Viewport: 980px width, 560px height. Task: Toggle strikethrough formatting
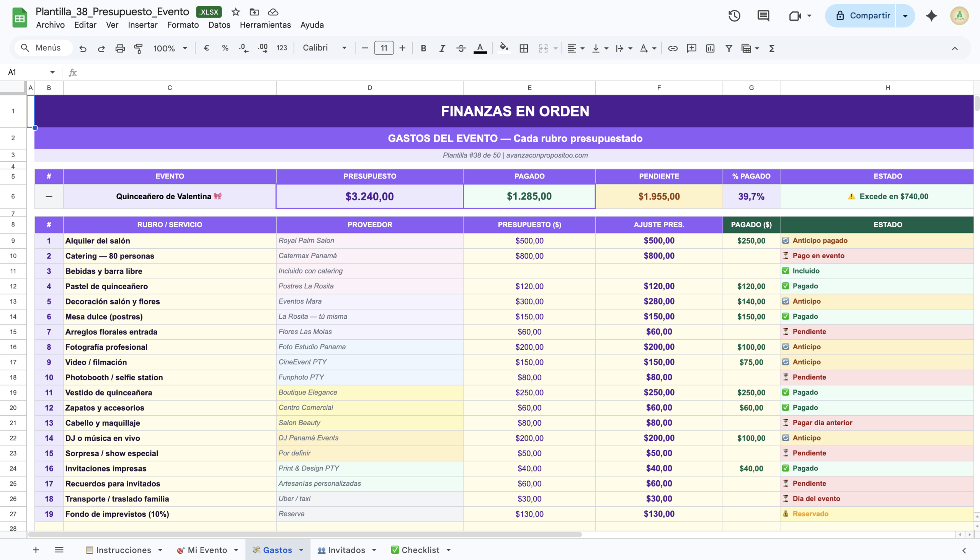point(461,48)
